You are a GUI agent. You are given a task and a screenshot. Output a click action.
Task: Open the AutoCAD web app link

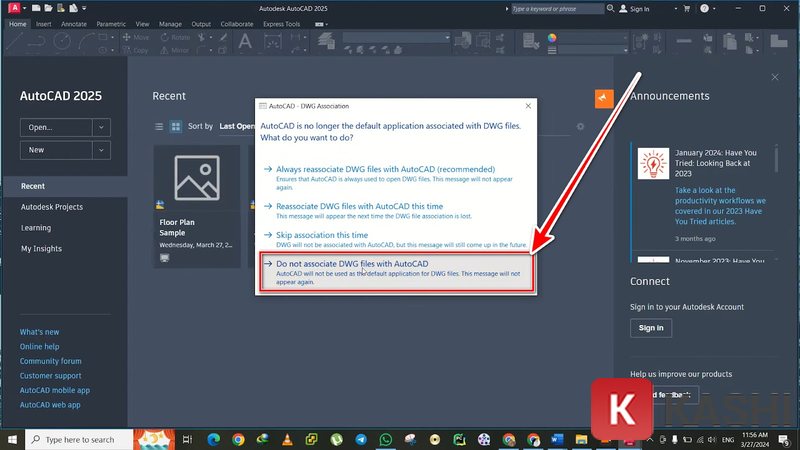50,405
